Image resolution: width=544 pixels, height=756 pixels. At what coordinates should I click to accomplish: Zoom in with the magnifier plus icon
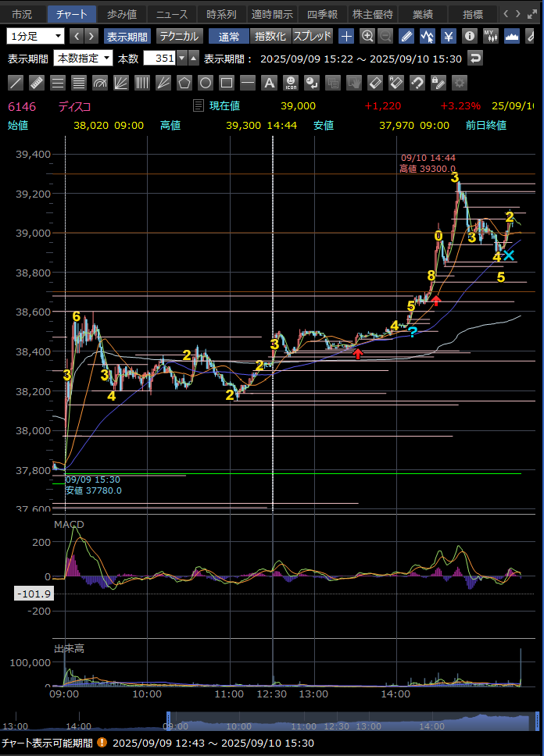367,36
